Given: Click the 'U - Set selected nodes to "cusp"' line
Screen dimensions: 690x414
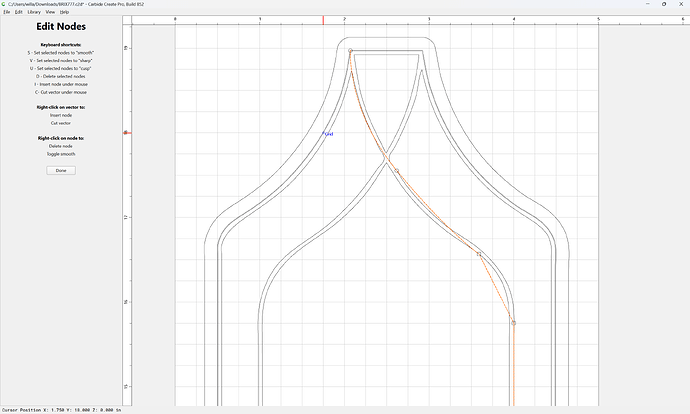Looking at the screenshot, I should [x=61, y=69].
